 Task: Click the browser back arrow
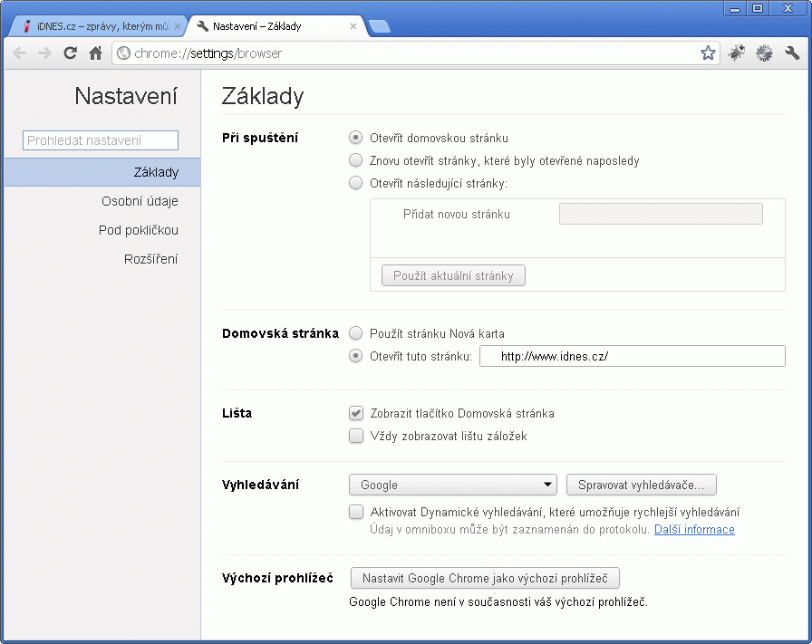20,53
